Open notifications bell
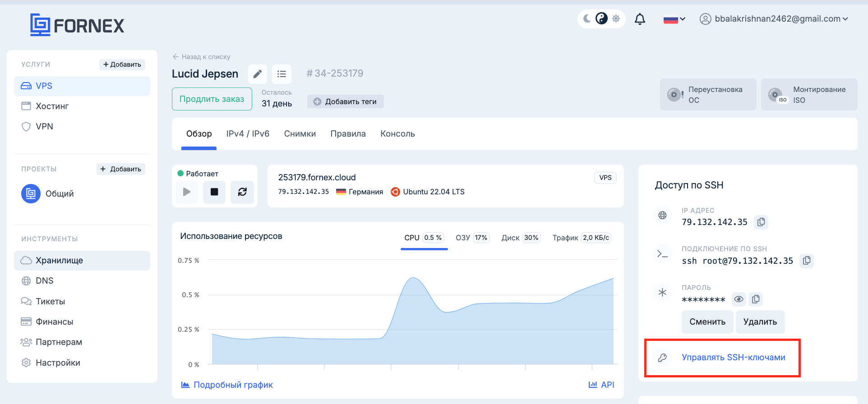 pyautogui.click(x=640, y=19)
